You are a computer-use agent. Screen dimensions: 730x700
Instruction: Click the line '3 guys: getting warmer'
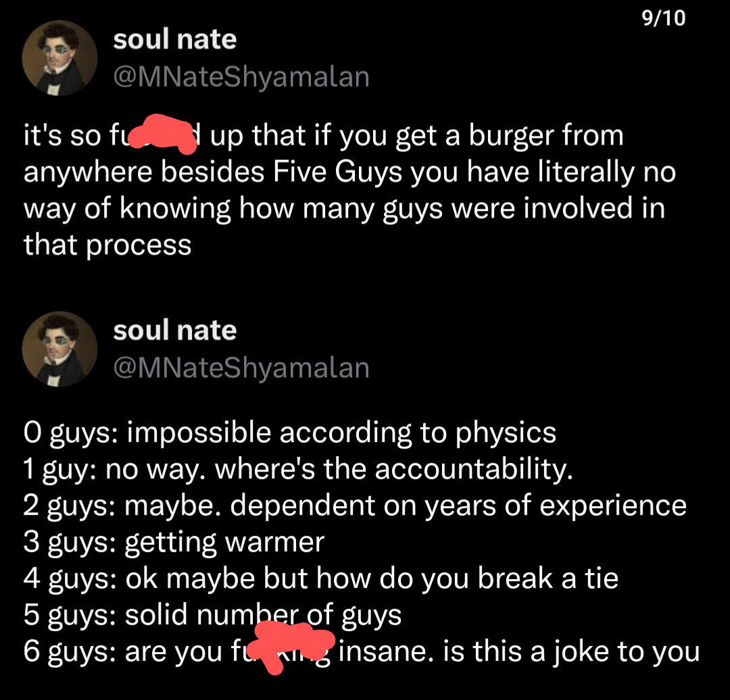174,542
